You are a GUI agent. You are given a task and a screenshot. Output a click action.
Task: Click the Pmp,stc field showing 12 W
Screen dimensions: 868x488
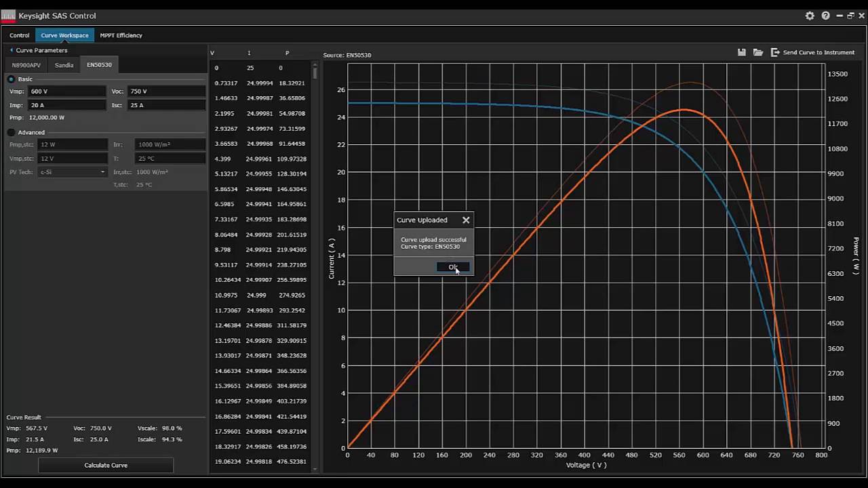pos(73,144)
